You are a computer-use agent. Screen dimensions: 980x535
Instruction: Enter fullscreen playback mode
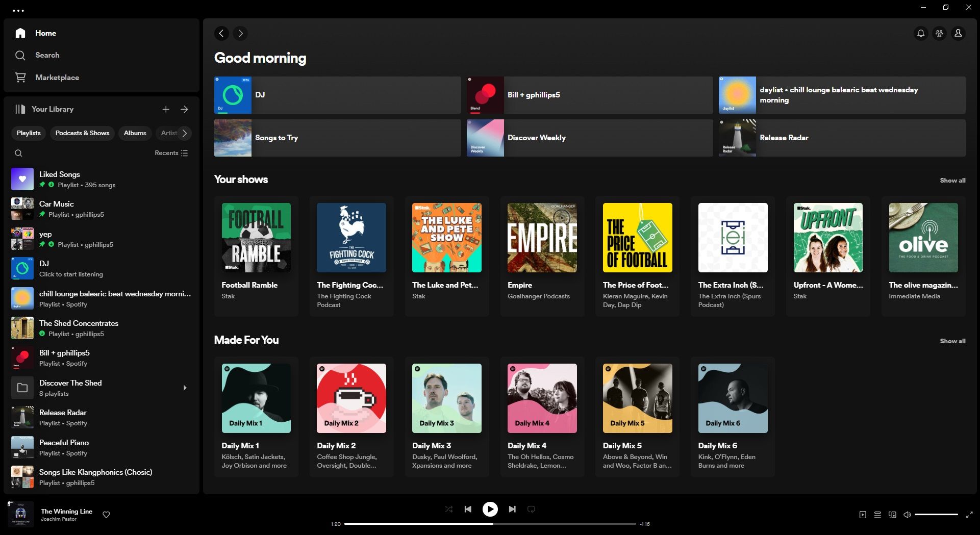tap(969, 515)
